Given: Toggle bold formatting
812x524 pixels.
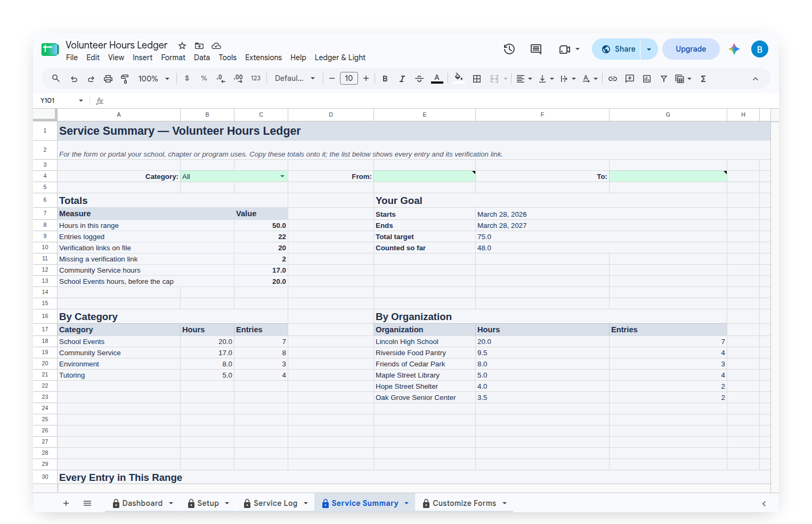Looking at the screenshot, I should 385,79.
